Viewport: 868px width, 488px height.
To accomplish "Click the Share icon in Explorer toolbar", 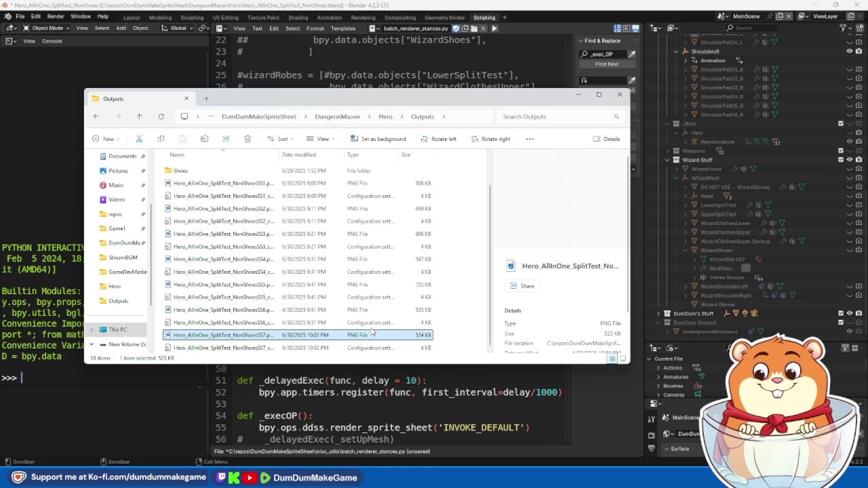I will click(x=226, y=139).
